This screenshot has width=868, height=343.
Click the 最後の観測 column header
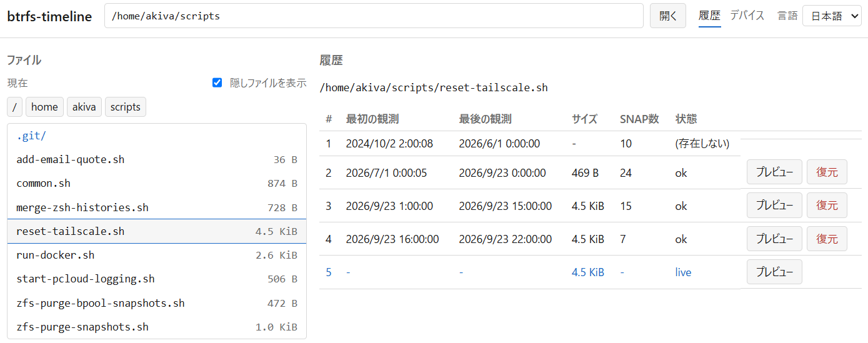click(486, 119)
